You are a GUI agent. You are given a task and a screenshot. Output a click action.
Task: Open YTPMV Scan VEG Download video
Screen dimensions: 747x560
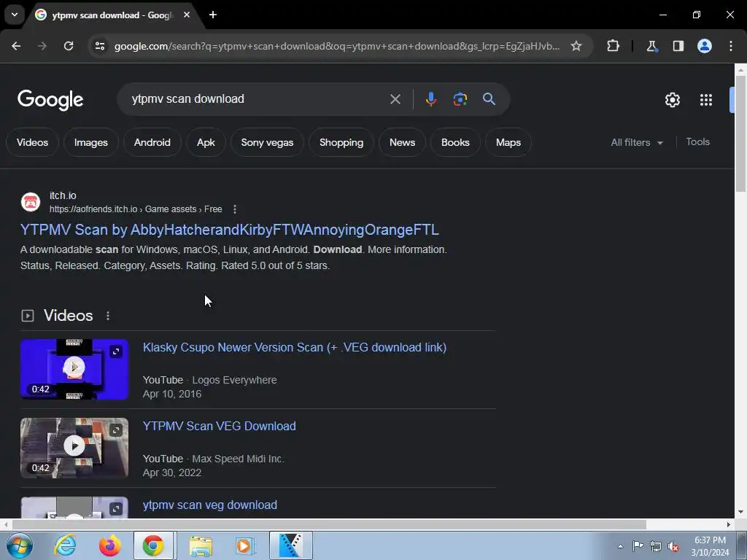tap(219, 426)
